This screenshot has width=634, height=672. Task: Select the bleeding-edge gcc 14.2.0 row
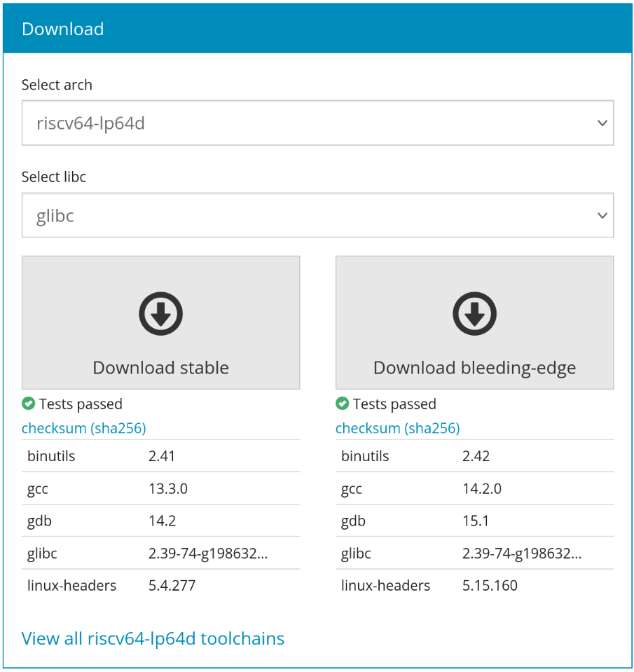(x=475, y=488)
